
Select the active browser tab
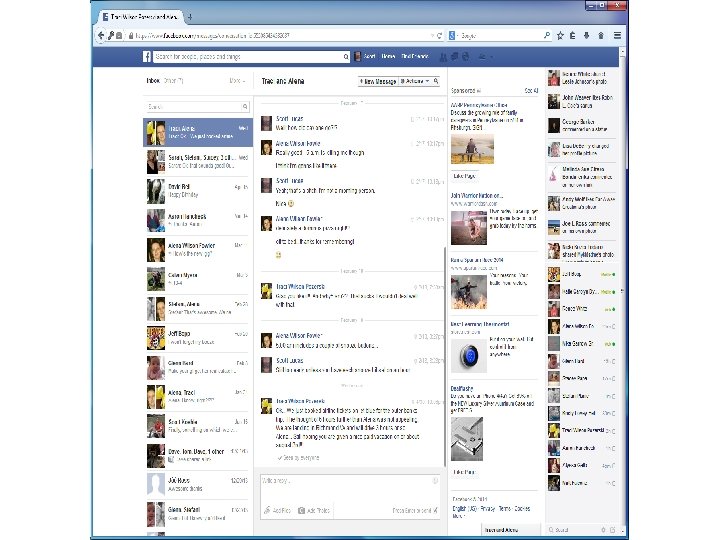(x=140, y=17)
